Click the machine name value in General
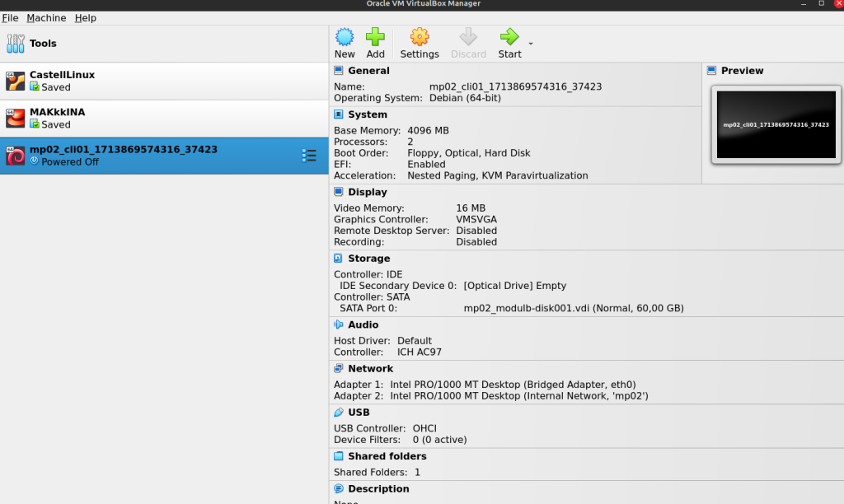The image size is (844, 504). click(x=516, y=86)
